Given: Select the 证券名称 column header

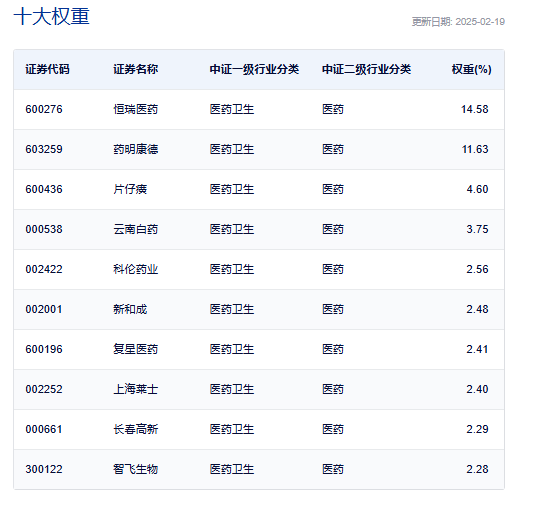Looking at the screenshot, I should point(136,69).
